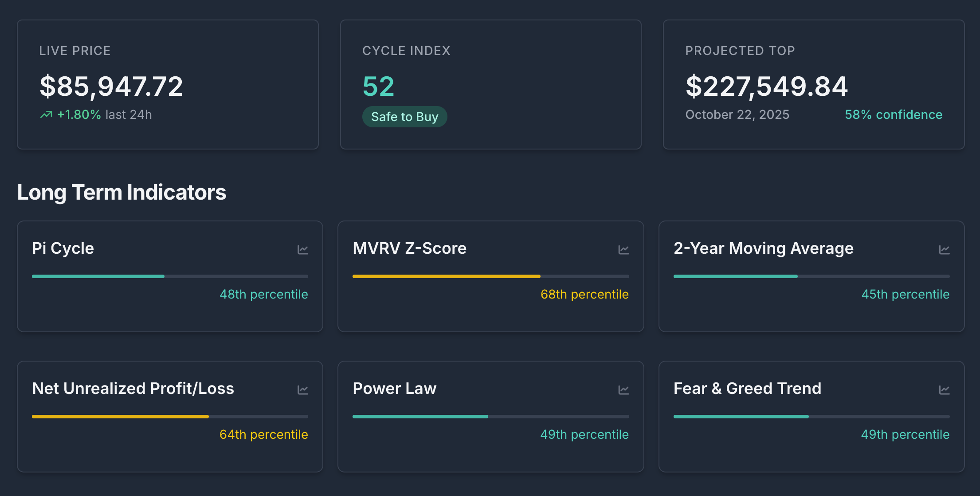Open the Fear & Greed Trend chart icon

point(945,390)
